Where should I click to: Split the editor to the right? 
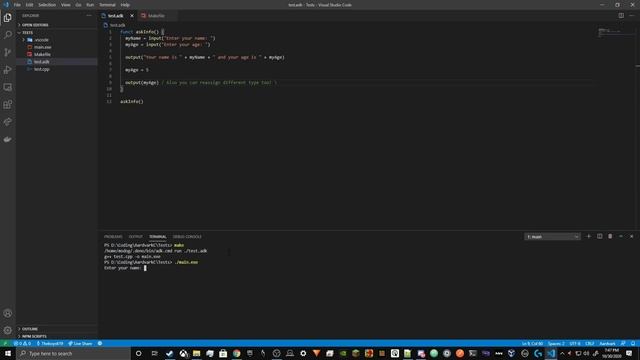[x=621, y=16]
